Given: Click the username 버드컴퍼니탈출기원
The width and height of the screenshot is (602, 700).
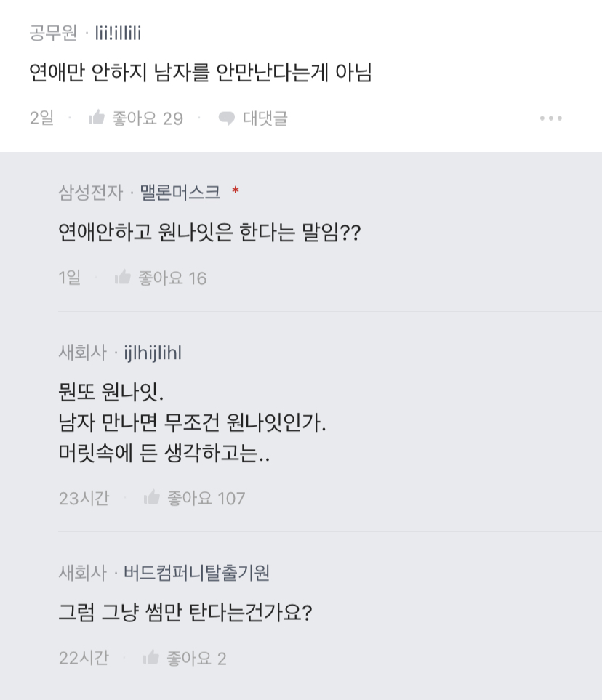Looking at the screenshot, I should [196, 573].
